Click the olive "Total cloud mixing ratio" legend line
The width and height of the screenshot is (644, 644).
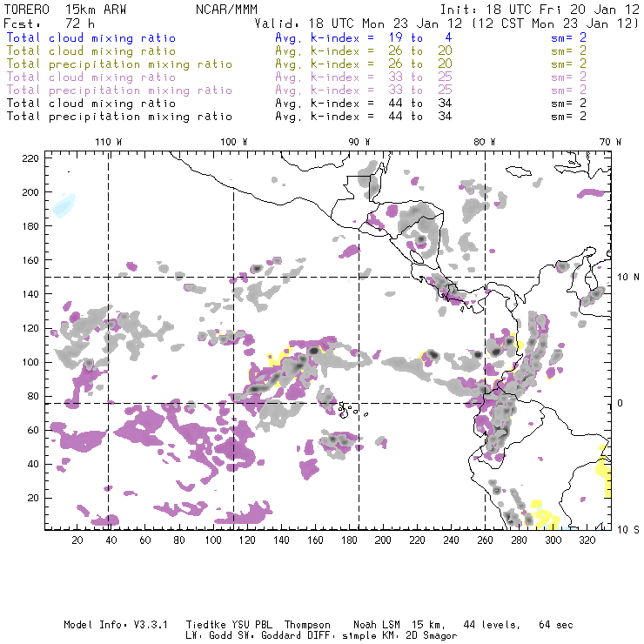tap(91, 51)
